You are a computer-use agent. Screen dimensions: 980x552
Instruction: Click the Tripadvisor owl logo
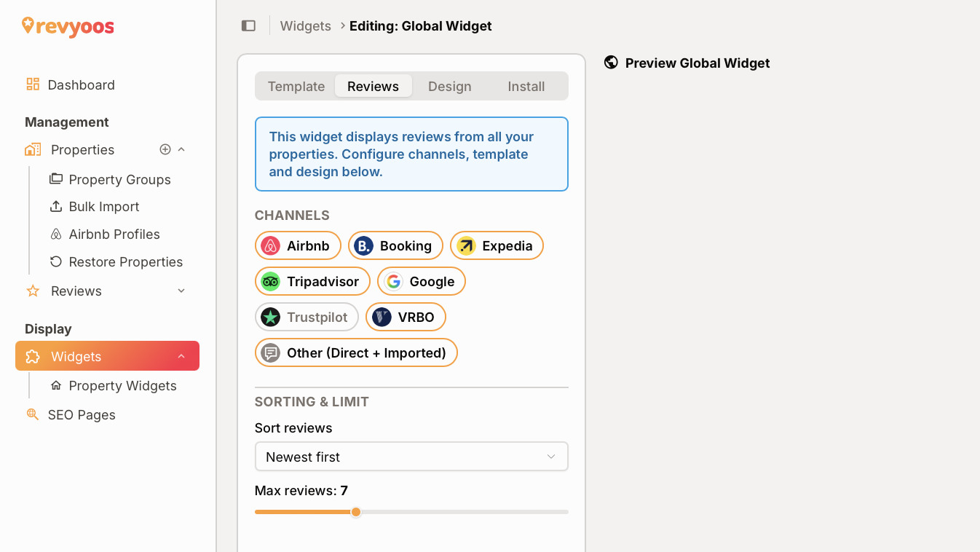click(x=271, y=281)
